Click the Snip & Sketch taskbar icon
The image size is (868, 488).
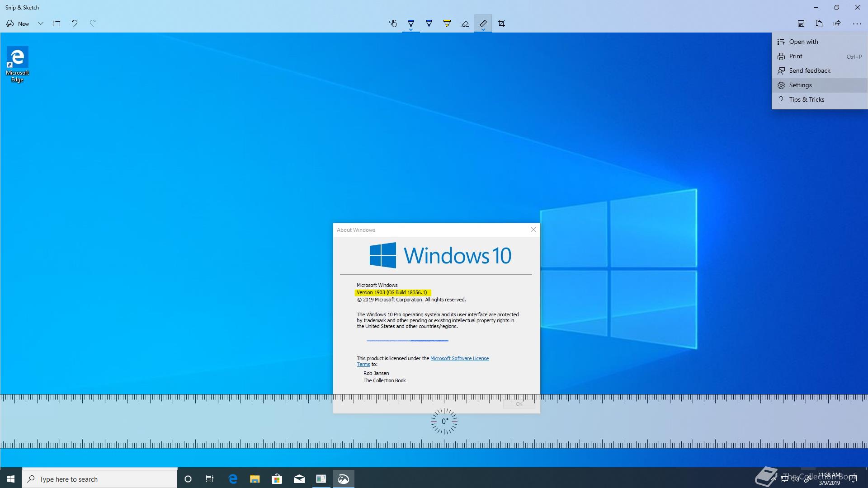tap(344, 479)
